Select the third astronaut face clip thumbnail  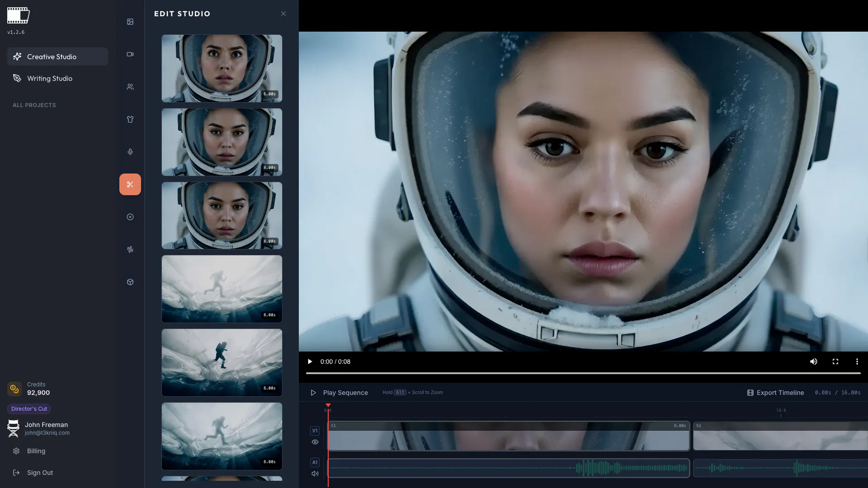point(222,216)
